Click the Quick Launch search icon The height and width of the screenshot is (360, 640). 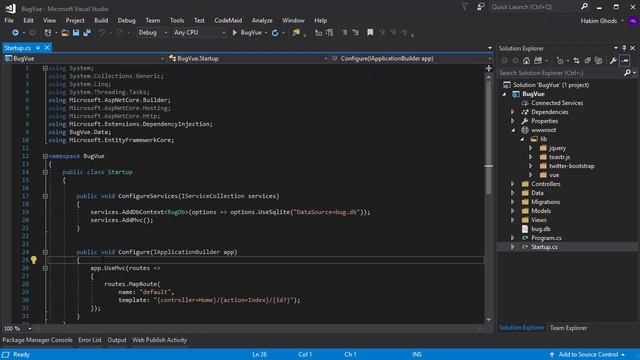tap(584, 7)
